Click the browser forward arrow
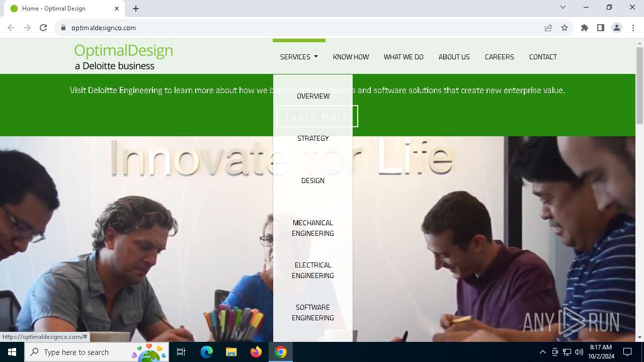The image size is (644, 362). pos(27,28)
